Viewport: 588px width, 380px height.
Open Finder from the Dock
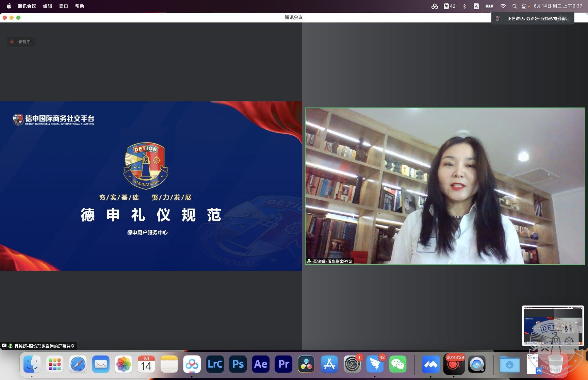(32, 364)
